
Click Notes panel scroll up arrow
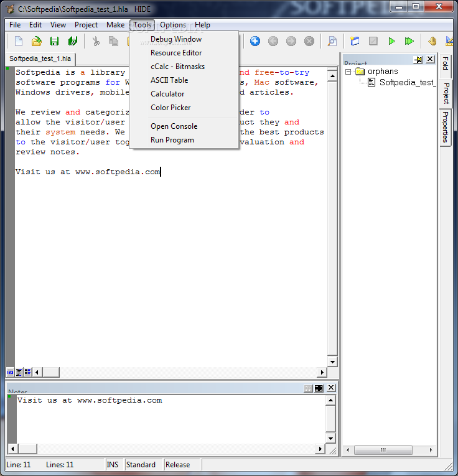pyautogui.click(x=330, y=401)
